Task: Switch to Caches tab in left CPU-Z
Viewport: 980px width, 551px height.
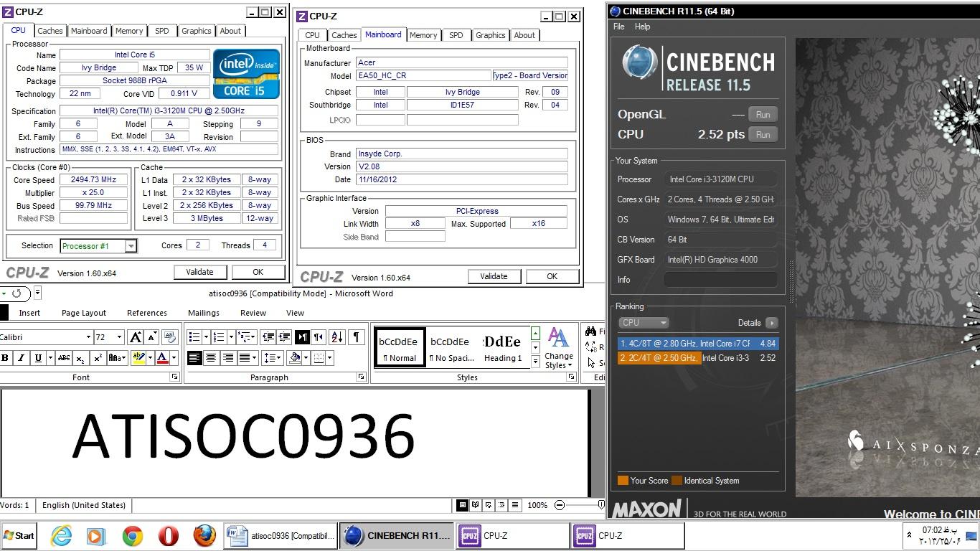Action: (50, 31)
